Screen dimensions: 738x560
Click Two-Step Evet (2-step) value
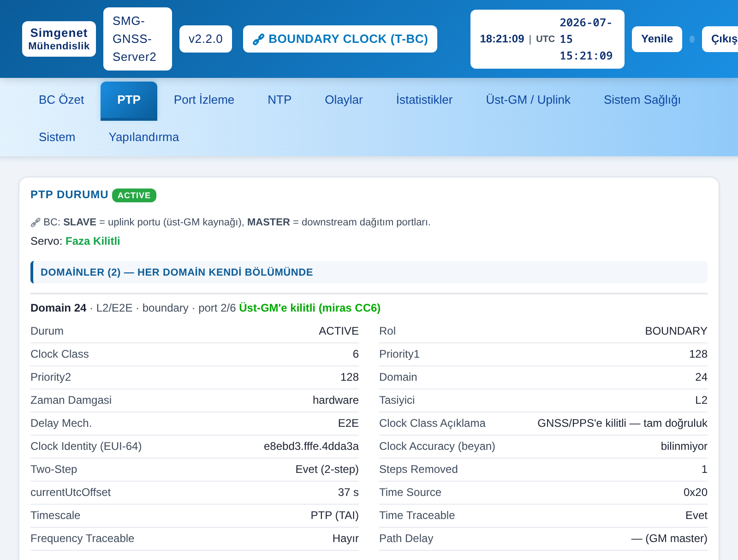click(x=327, y=469)
